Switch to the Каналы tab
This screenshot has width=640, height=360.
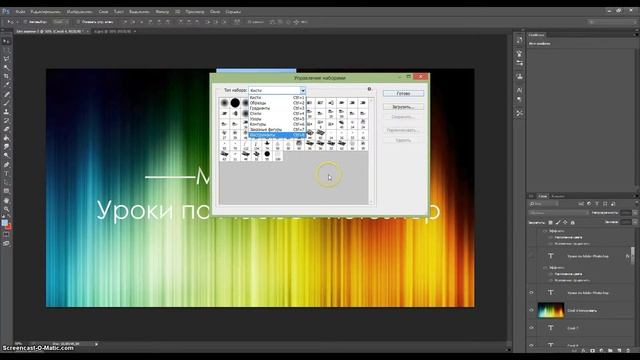[x=558, y=196]
